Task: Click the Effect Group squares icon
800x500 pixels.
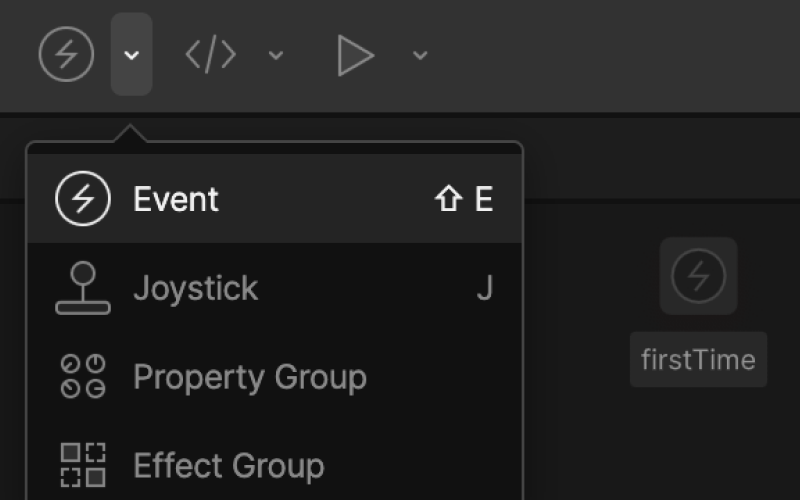Action: tap(83, 465)
